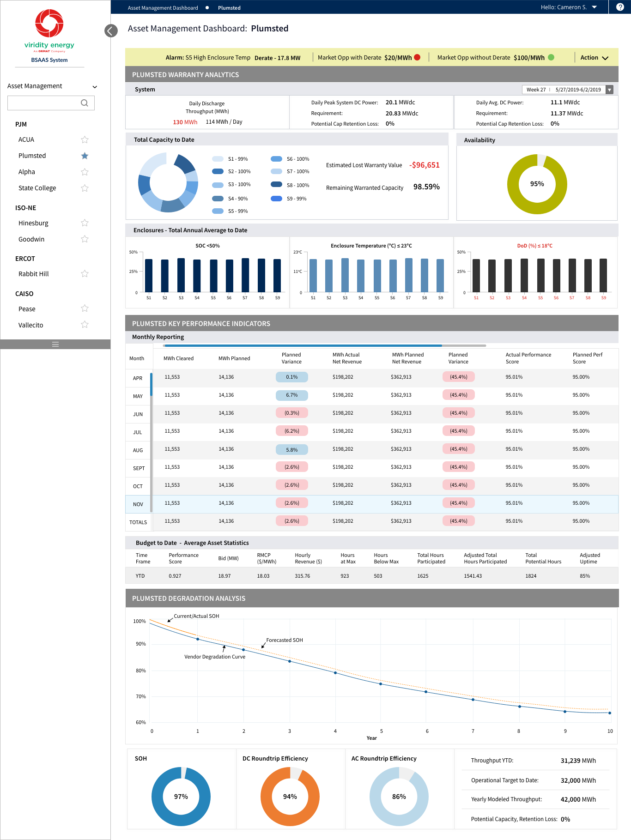Image resolution: width=631 pixels, height=840 pixels.
Task: Click the 95% Availability donut chart
Action: pos(537,184)
